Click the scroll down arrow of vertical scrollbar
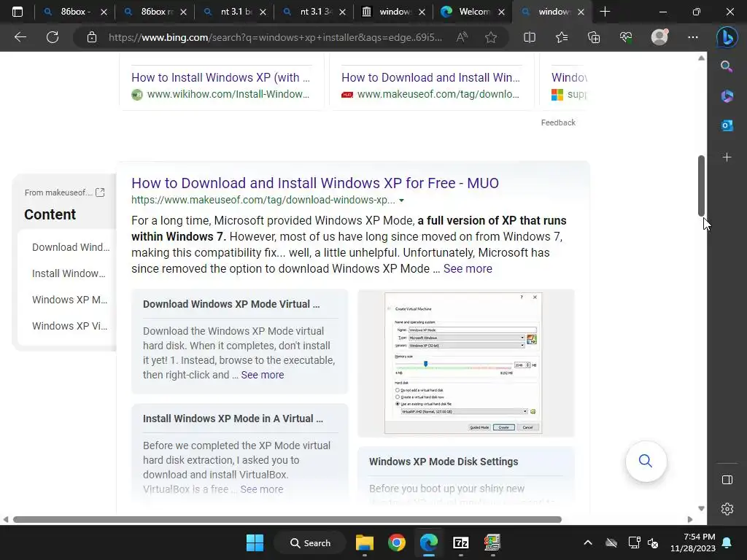Screen dimensions: 747x560 pyautogui.click(x=701, y=508)
